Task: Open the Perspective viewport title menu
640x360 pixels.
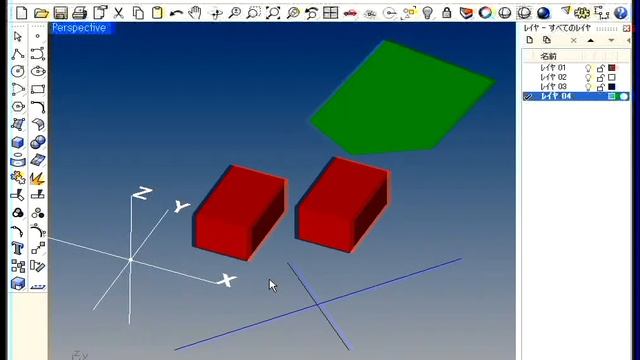Action: (x=79, y=28)
